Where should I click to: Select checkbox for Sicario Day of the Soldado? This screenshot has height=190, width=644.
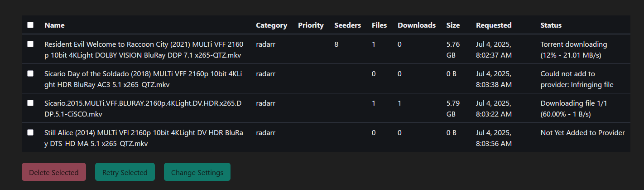[x=30, y=73]
